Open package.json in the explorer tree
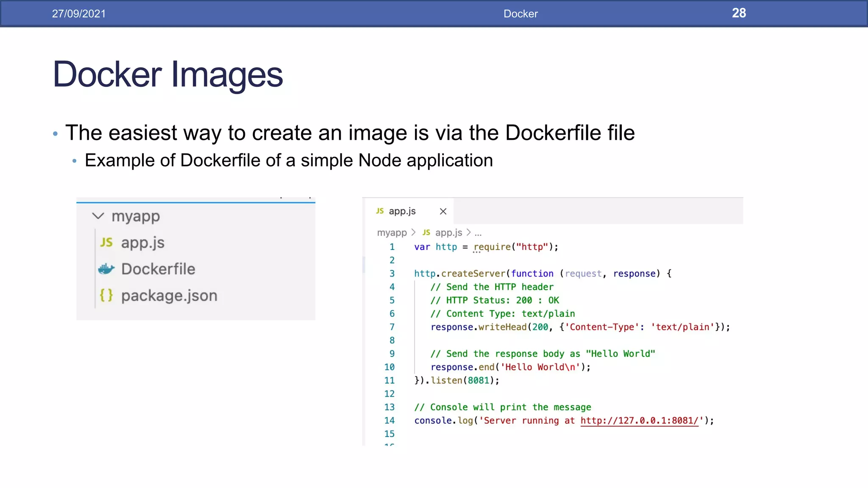 click(169, 296)
